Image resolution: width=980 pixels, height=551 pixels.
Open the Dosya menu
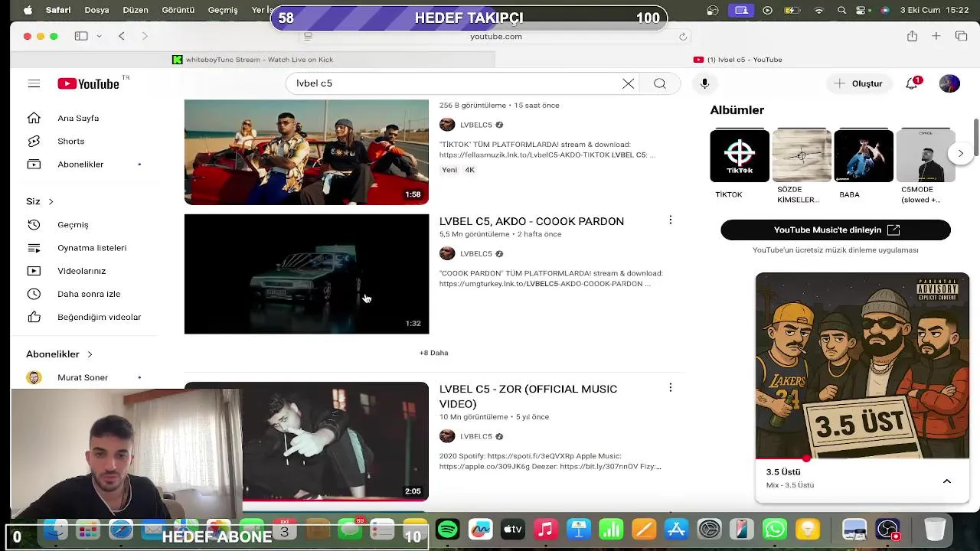pos(96,10)
